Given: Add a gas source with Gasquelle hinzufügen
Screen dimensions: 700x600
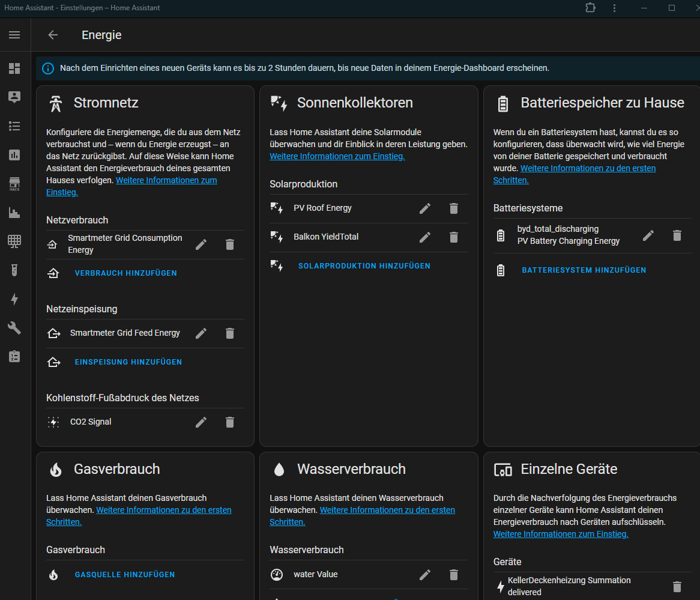Looking at the screenshot, I should 124,575.
